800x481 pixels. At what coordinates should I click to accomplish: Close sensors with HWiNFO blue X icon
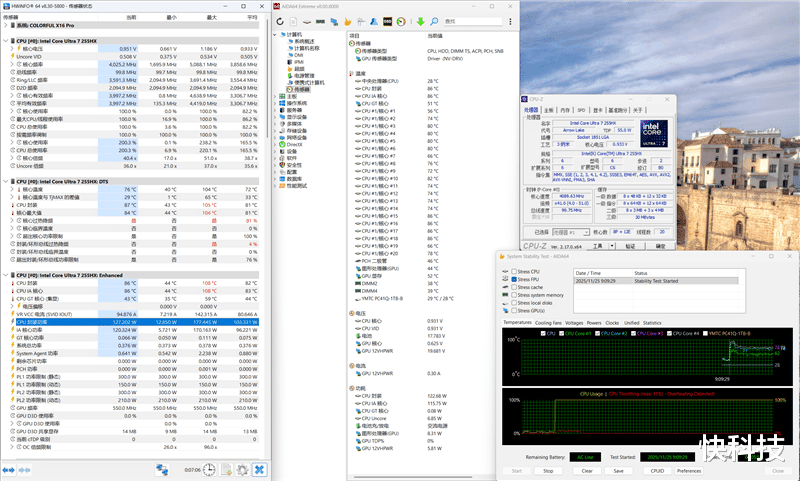click(259, 470)
